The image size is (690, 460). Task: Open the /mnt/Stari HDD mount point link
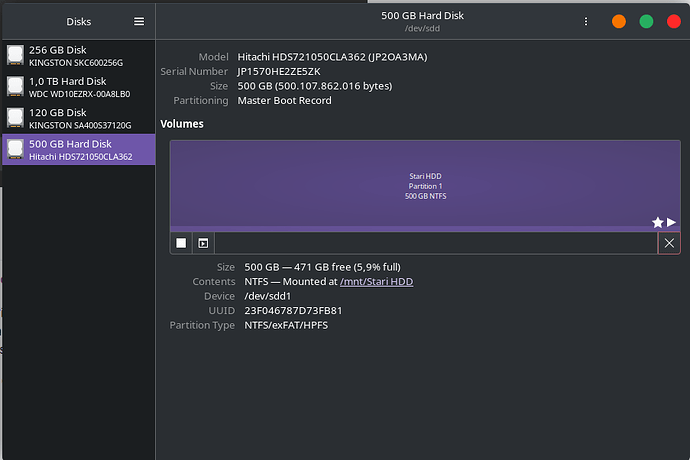[x=376, y=282]
